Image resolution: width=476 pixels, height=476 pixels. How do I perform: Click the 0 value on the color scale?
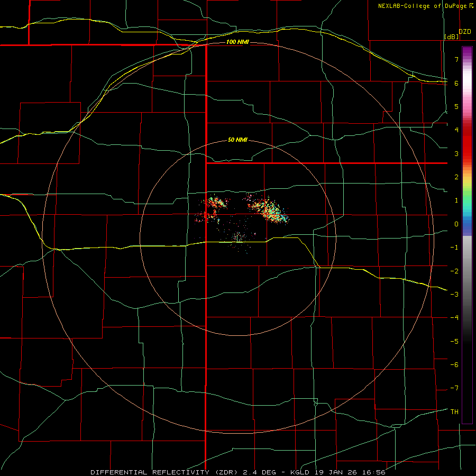click(x=456, y=224)
